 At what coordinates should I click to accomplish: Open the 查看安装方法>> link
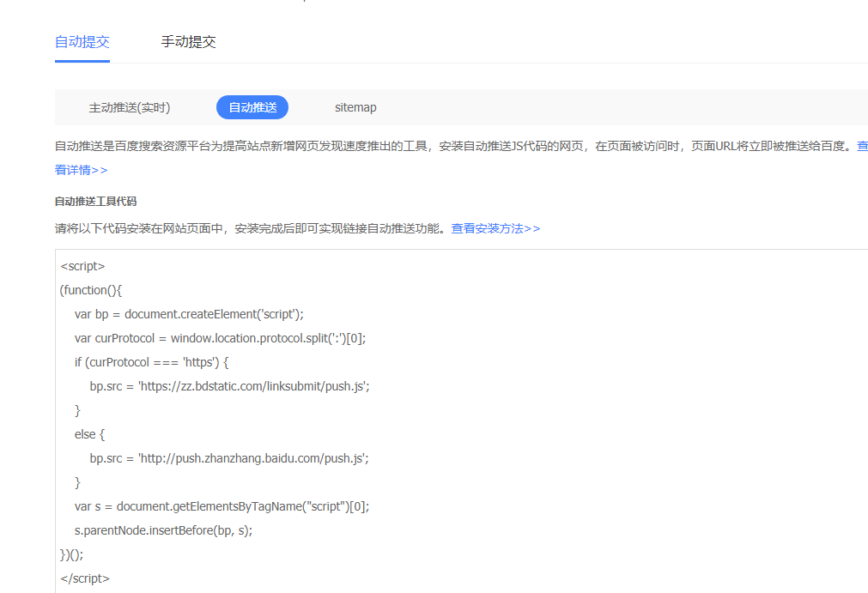[x=495, y=228]
